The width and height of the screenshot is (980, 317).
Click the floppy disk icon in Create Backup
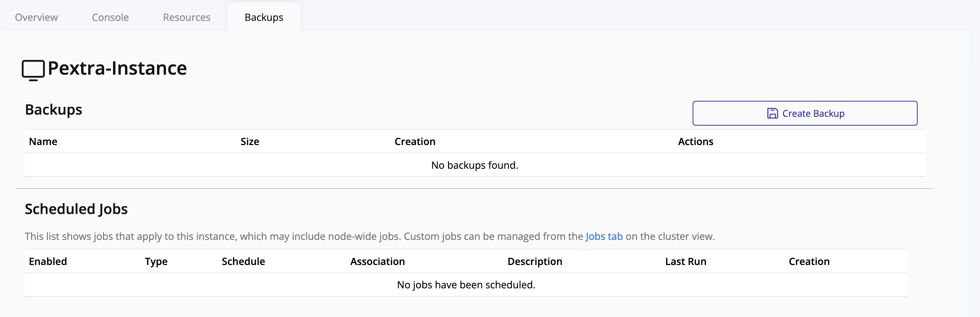click(772, 113)
